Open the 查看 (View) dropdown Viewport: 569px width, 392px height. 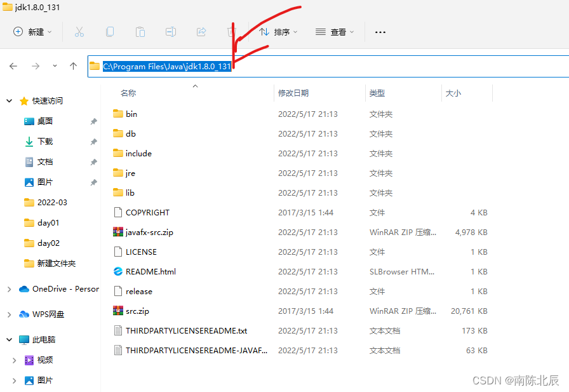tap(335, 32)
